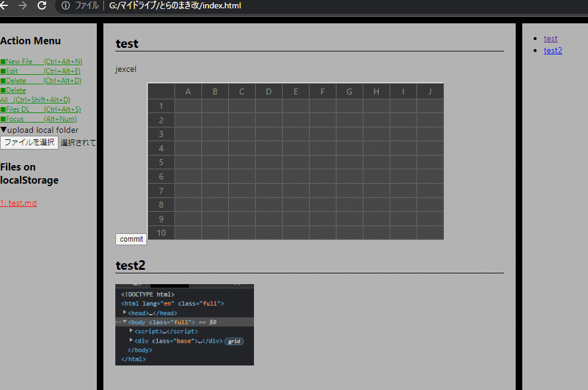Click spreadsheet cell J10

[430, 233]
